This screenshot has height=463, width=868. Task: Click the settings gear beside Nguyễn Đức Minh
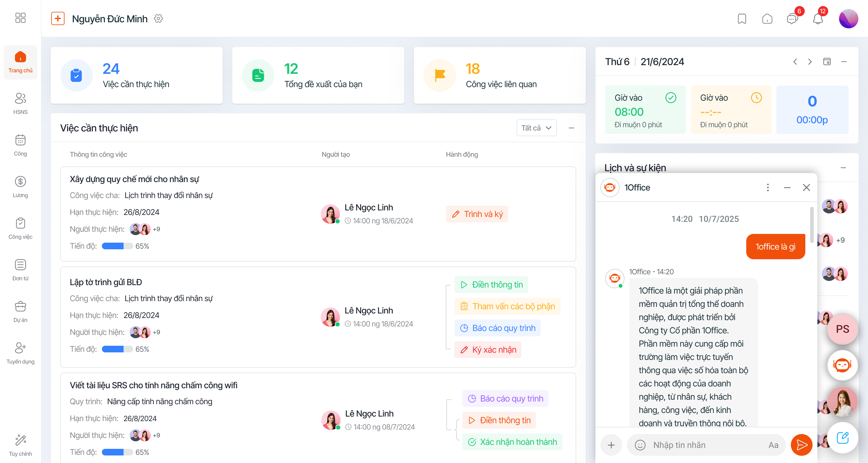158,18
